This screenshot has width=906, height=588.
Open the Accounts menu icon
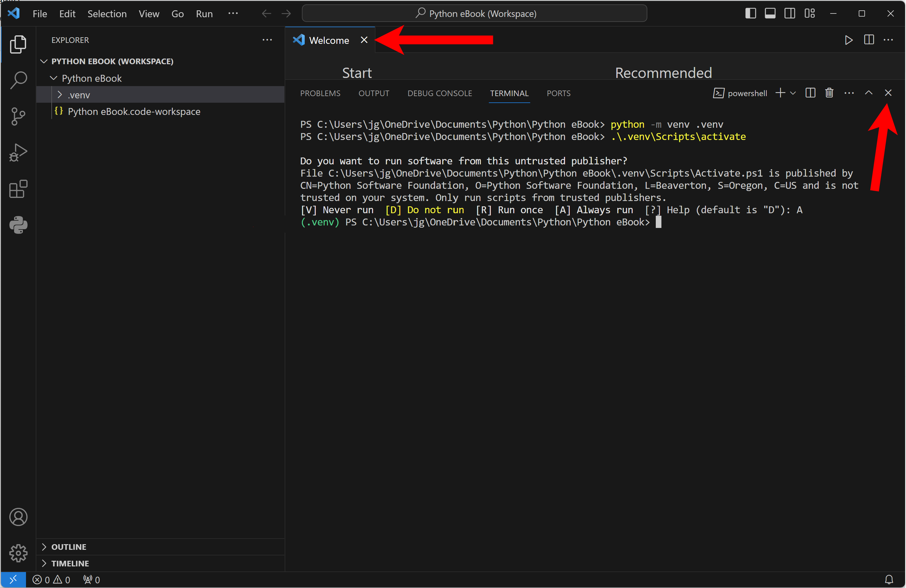coord(18,517)
